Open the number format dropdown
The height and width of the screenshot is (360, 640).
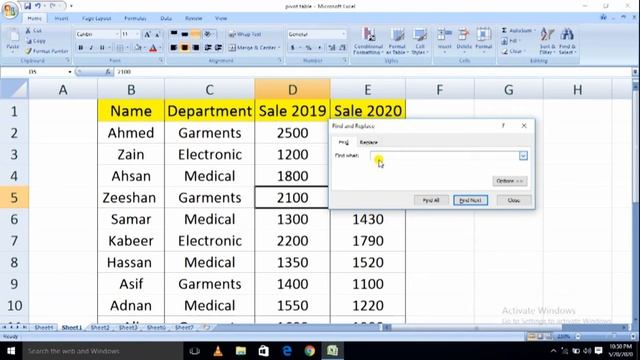[344, 34]
